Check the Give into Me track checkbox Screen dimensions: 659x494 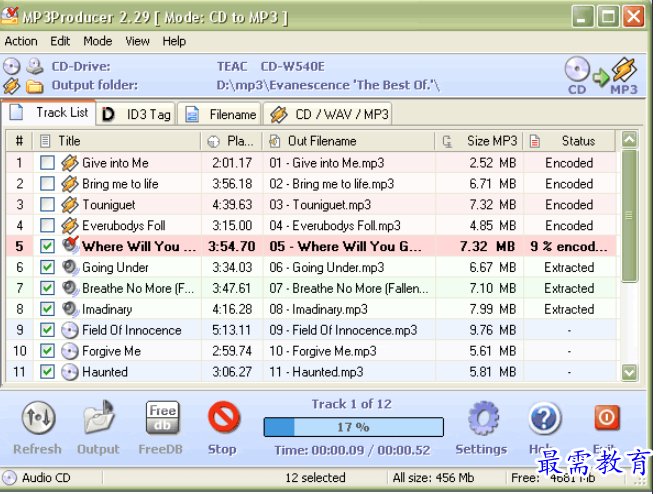[47, 163]
